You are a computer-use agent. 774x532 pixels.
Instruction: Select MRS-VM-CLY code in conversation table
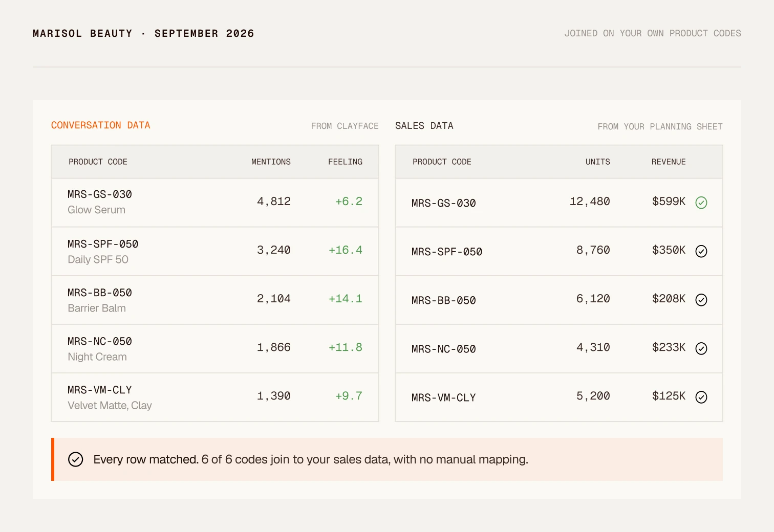pos(100,390)
